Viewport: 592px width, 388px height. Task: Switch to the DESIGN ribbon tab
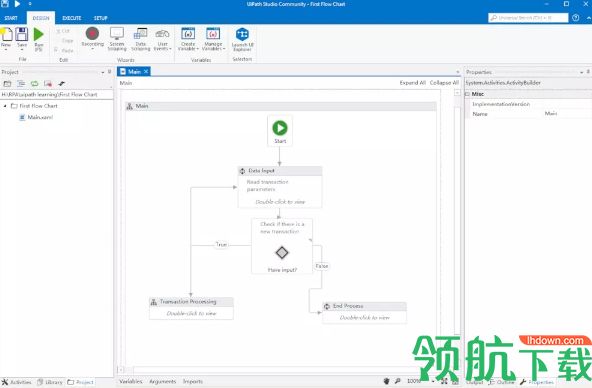tap(41, 18)
